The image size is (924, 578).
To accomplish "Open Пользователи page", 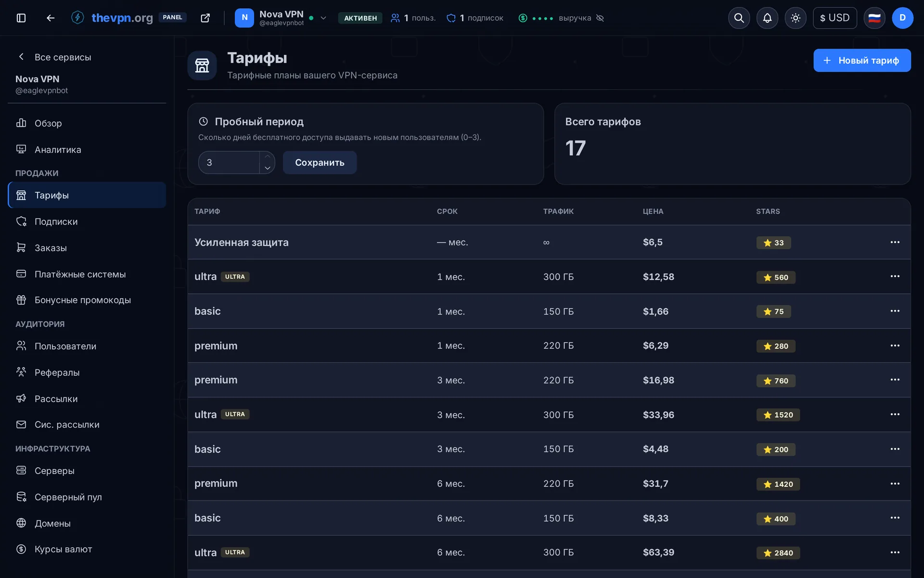I will tap(87, 346).
